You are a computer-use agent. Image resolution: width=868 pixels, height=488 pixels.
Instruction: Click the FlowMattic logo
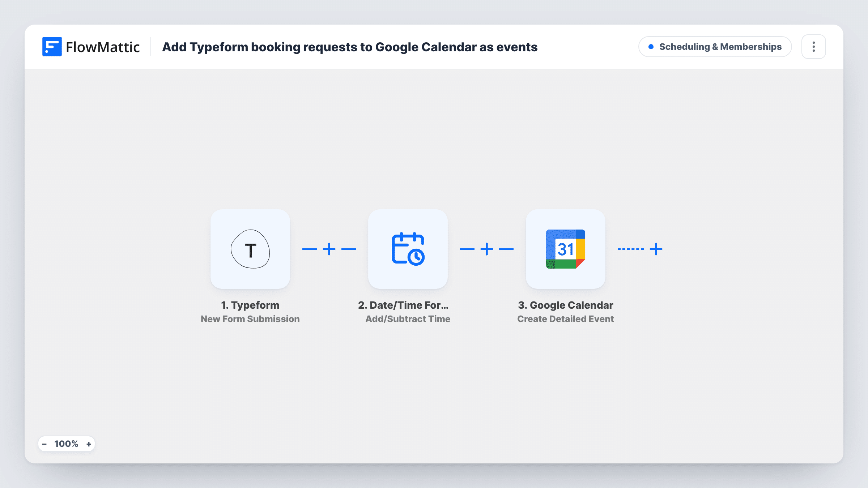coord(91,47)
